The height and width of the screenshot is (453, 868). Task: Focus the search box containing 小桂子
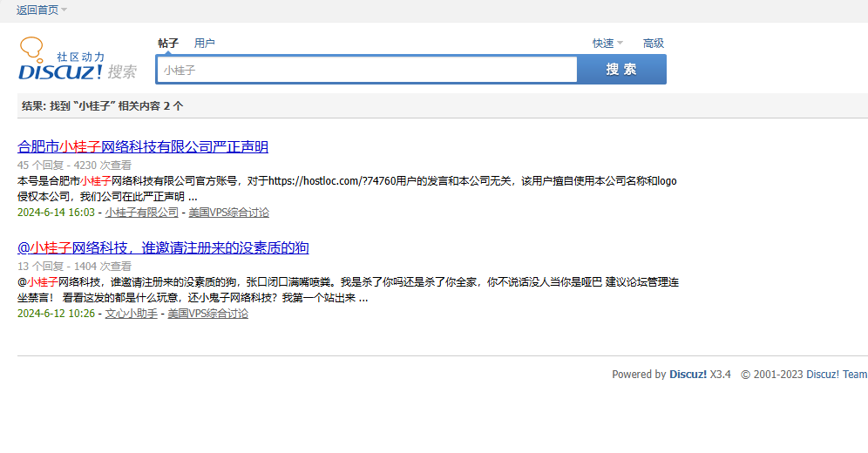click(x=366, y=70)
